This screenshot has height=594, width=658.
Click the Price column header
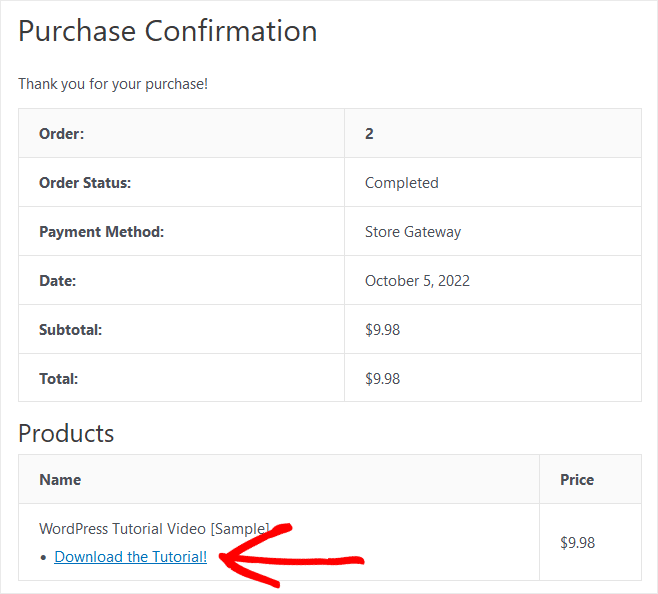point(577,480)
